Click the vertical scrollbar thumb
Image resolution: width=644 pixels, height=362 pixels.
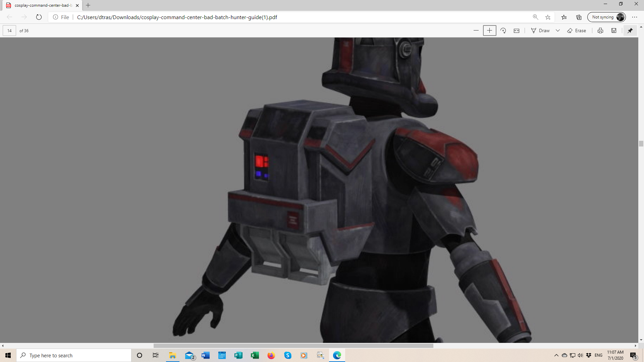[641, 143]
